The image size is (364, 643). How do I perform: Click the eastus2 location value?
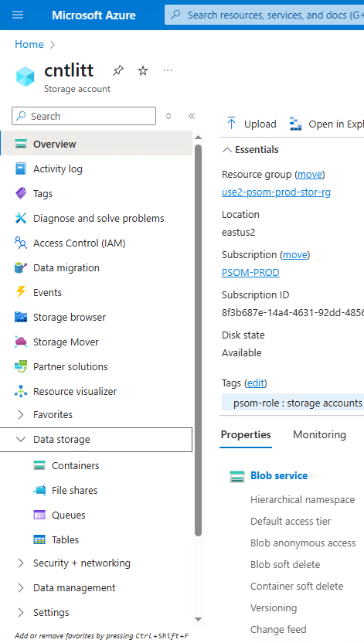[238, 232]
